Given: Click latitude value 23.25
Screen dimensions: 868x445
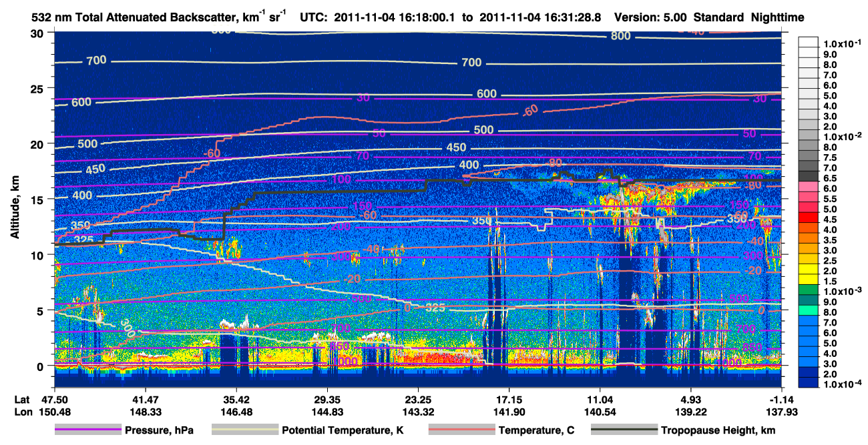Looking at the screenshot, I should [419, 399].
